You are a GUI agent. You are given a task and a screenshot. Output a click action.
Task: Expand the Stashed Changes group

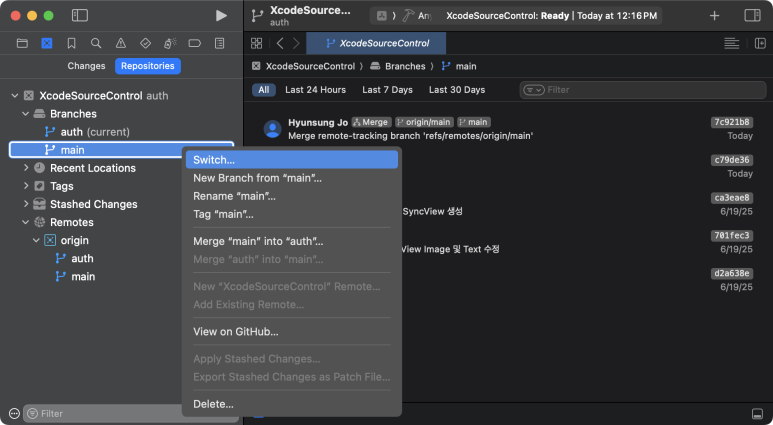click(x=26, y=204)
